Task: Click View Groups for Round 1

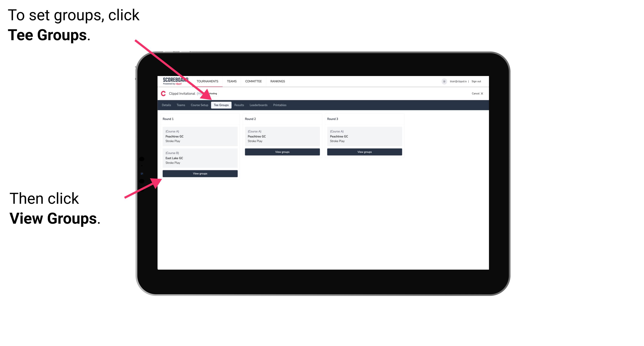Action: pyautogui.click(x=200, y=173)
